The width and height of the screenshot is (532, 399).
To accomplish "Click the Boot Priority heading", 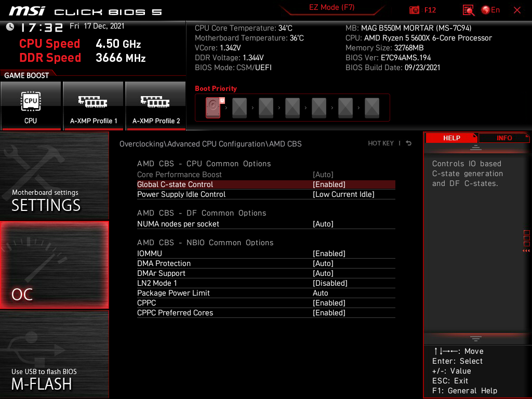I will (216, 88).
